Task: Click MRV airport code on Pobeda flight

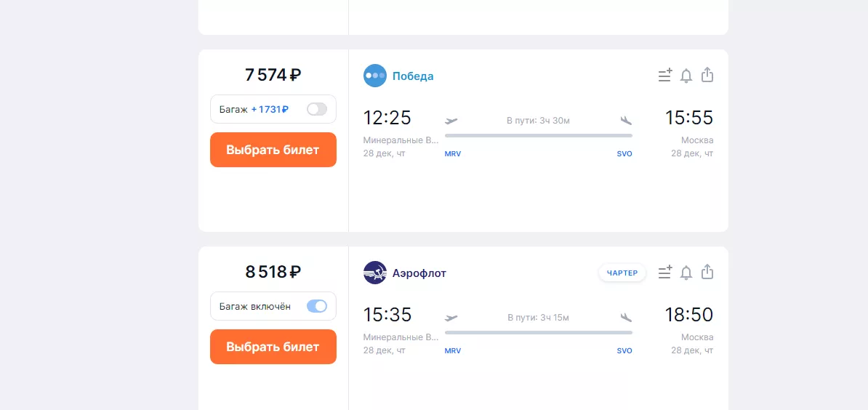Action: point(453,154)
